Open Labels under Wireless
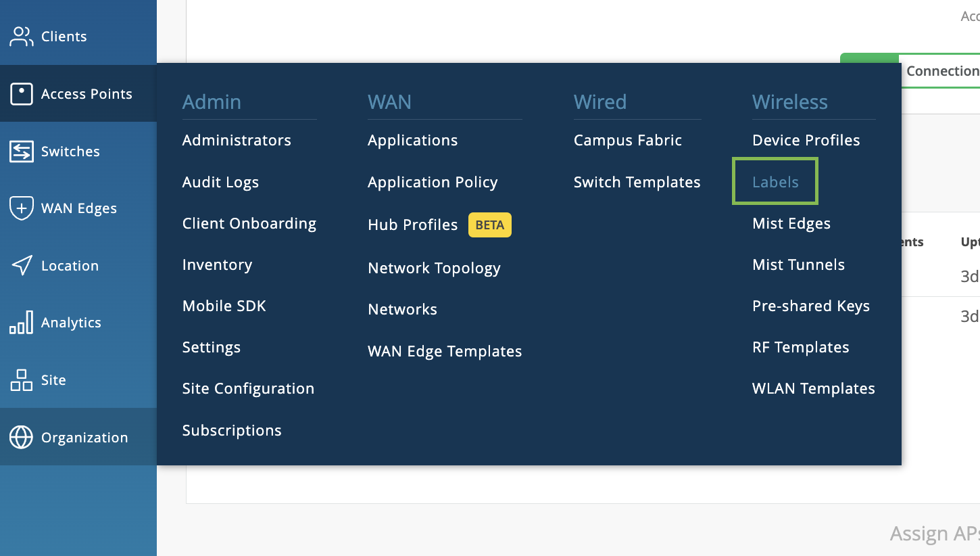Image resolution: width=980 pixels, height=556 pixels. (x=775, y=182)
